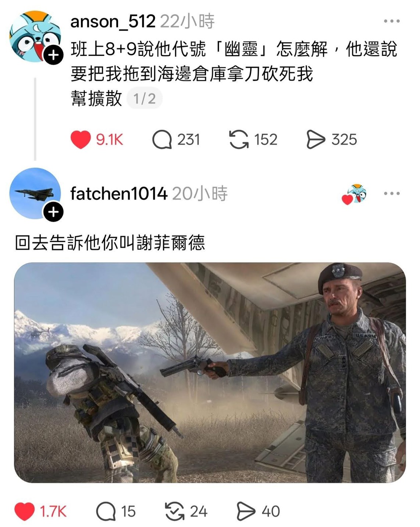This screenshot has width=420, height=527.
Task: Unlike anson_512's post via red heart
Action: (81, 140)
